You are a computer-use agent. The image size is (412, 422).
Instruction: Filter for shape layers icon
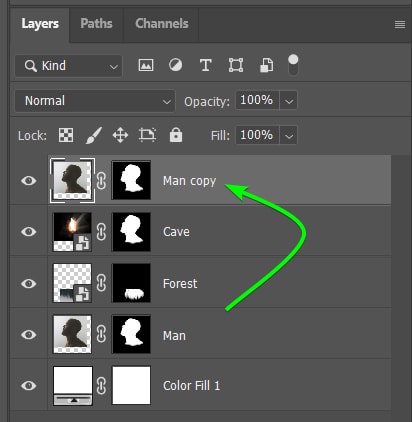pyautogui.click(x=236, y=65)
